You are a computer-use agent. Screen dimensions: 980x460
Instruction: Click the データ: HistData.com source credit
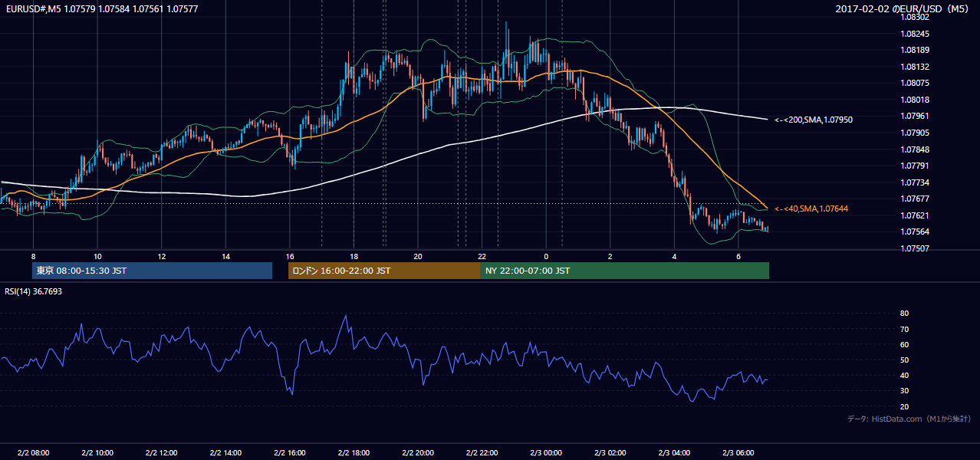tap(909, 419)
